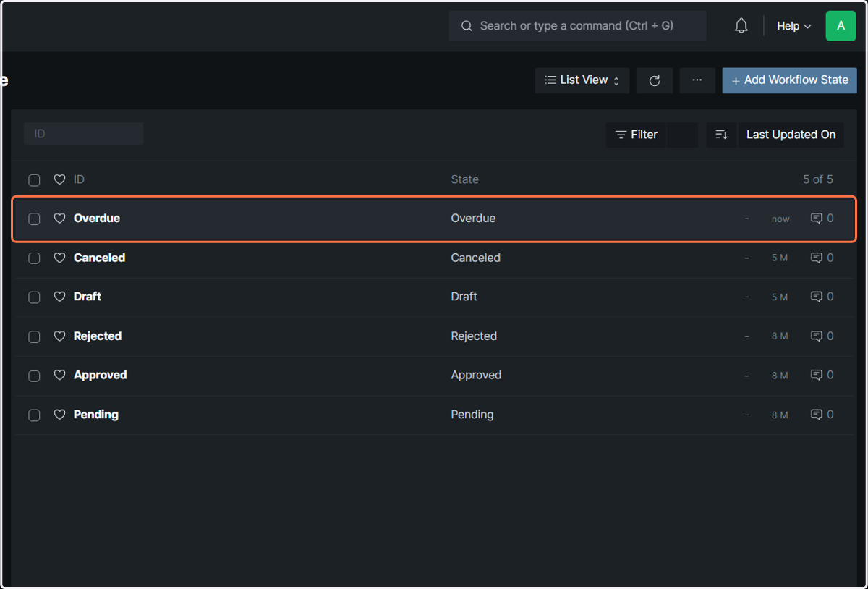The height and width of the screenshot is (589, 868).
Task: Open comments icon on Rejected row
Action: [816, 336]
